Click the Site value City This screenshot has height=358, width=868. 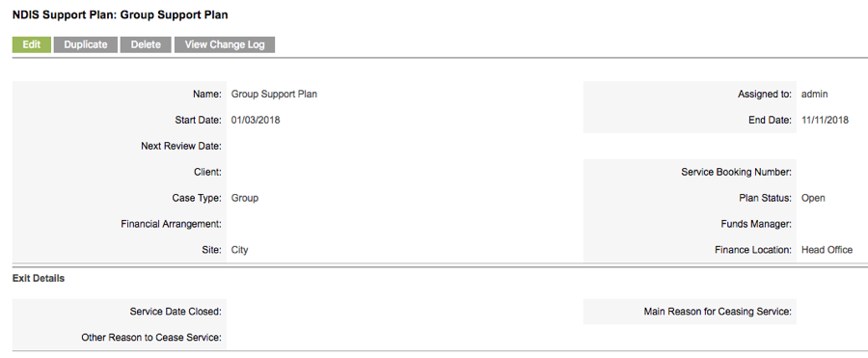point(240,250)
